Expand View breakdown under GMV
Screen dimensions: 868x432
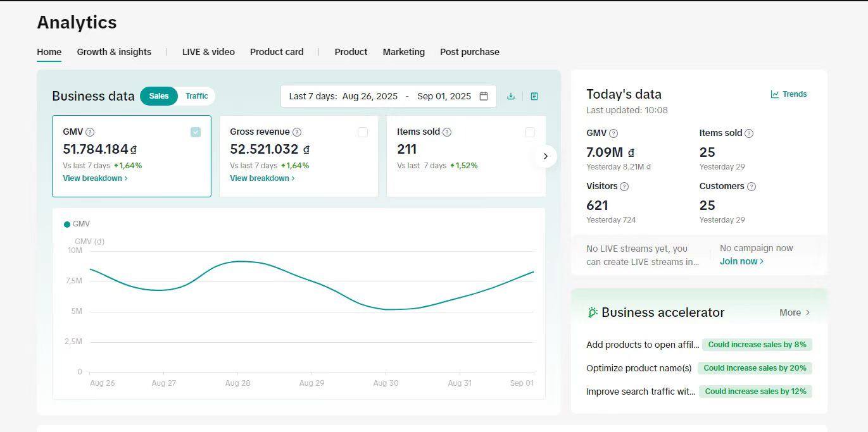95,178
